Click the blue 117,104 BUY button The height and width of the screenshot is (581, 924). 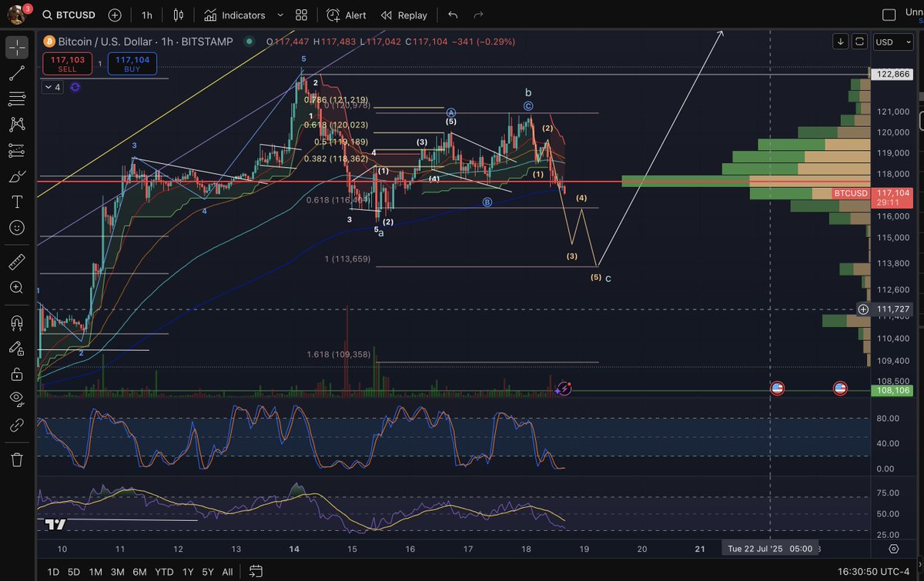coord(132,64)
